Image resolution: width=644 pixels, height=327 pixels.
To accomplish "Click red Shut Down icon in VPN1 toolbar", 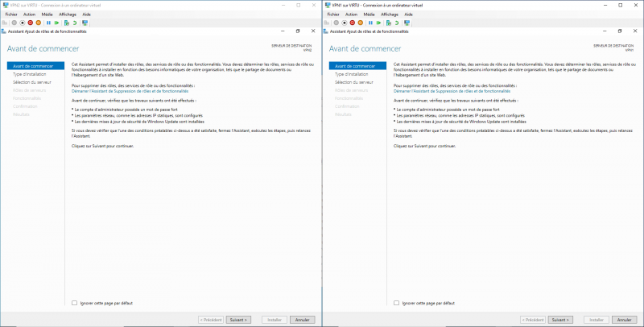I will point(353,23).
